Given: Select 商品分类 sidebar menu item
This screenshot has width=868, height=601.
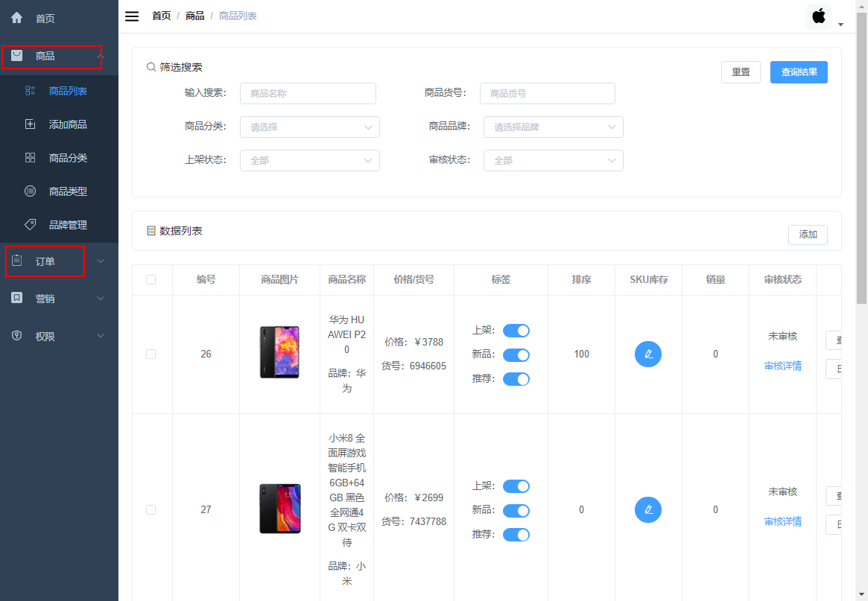Looking at the screenshot, I should tap(59, 158).
